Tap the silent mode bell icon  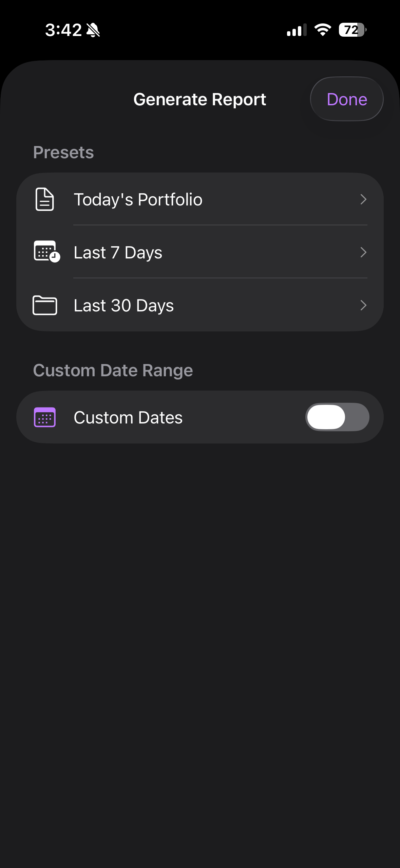pos(93,30)
